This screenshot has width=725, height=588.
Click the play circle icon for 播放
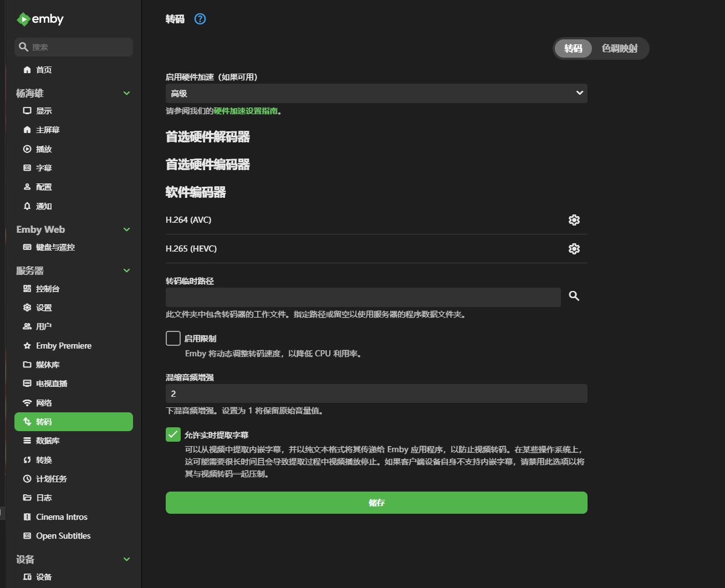(27, 149)
